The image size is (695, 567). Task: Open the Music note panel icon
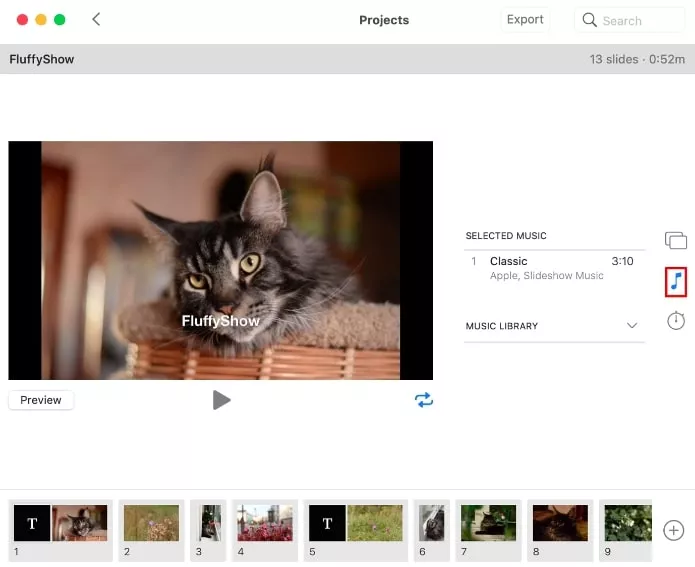[x=675, y=282]
